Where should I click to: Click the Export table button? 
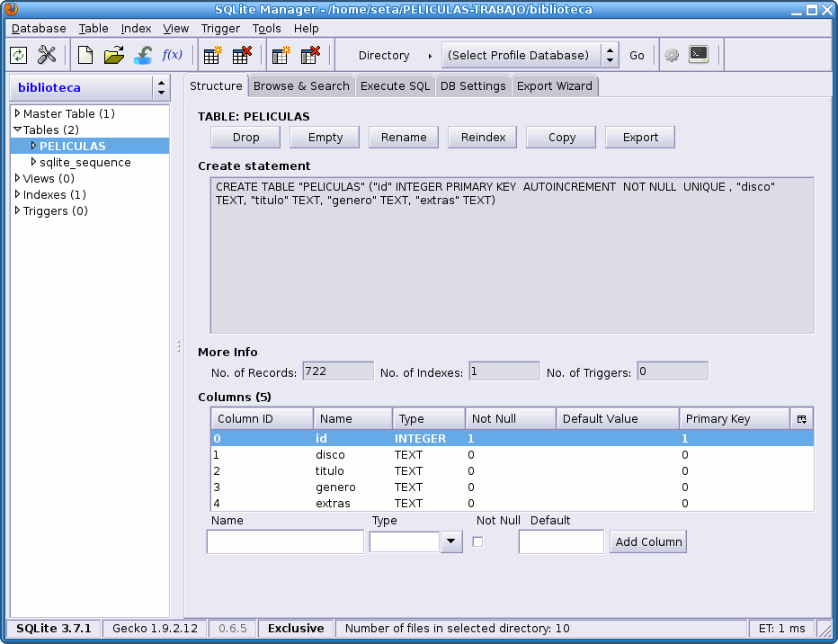[640, 138]
